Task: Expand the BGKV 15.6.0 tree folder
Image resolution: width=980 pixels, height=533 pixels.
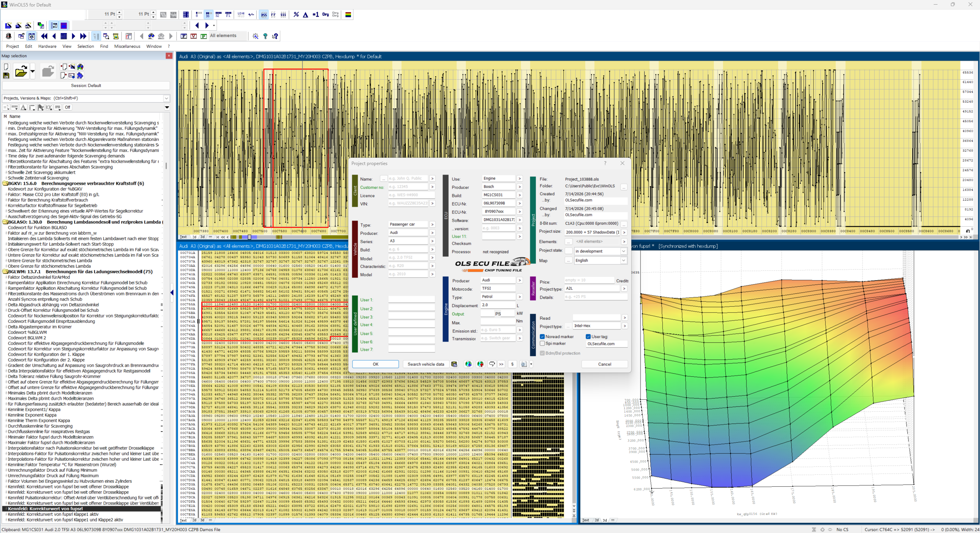Action: click(x=6, y=183)
